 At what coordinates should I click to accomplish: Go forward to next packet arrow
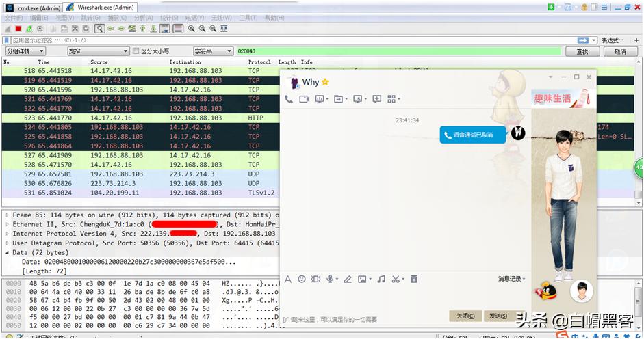[121, 29]
